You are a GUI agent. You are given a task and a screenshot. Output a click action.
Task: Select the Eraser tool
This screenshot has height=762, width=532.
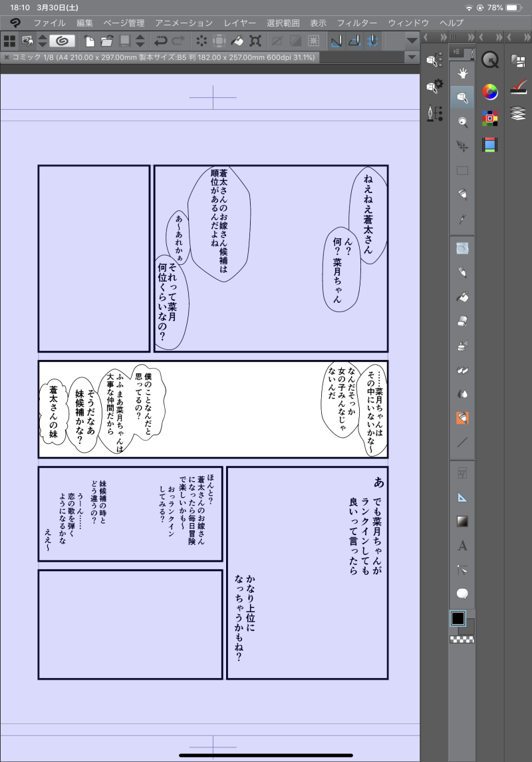tap(463, 321)
